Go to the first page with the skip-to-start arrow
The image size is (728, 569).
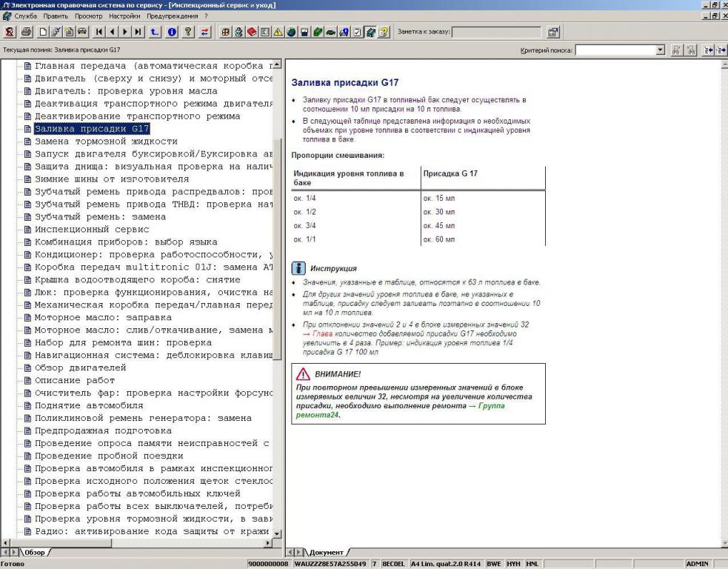pyautogui.click(x=98, y=32)
